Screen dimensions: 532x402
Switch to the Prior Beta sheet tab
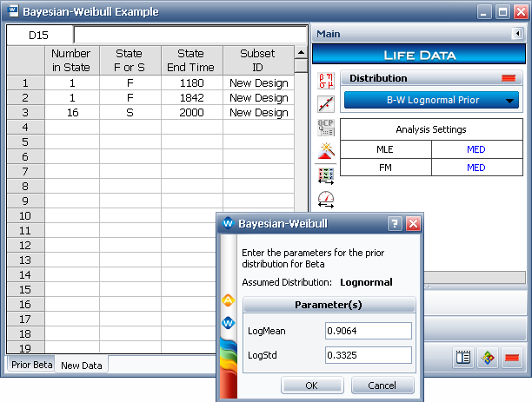(x=30, y=366)
